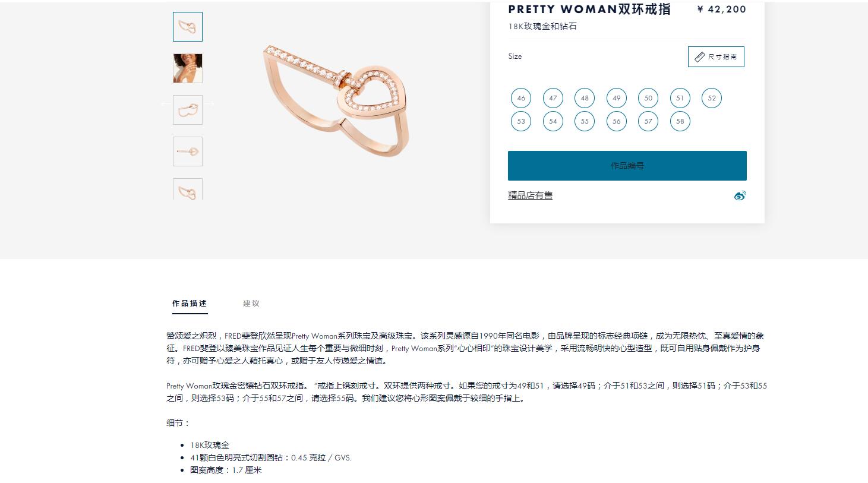Switch to the 作品描述 tab
The height and width of the screenshot is (483, 868).
(190, 304)
